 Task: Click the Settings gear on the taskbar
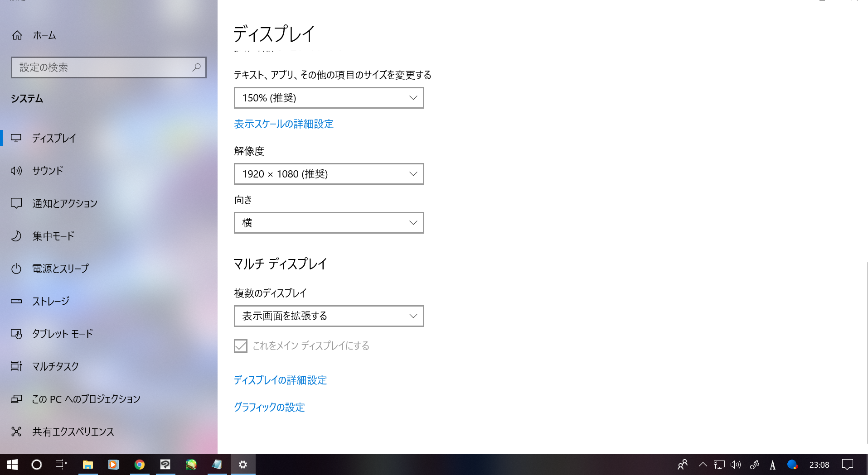click(x=243, y=465)
